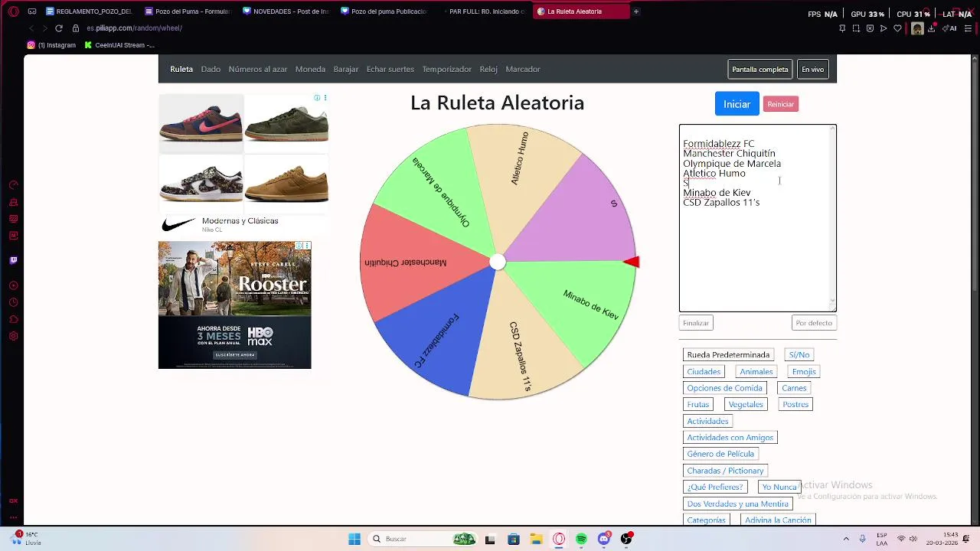
Task: Click GX corner icon at sidebar bottom
Action: click(13, 500)
